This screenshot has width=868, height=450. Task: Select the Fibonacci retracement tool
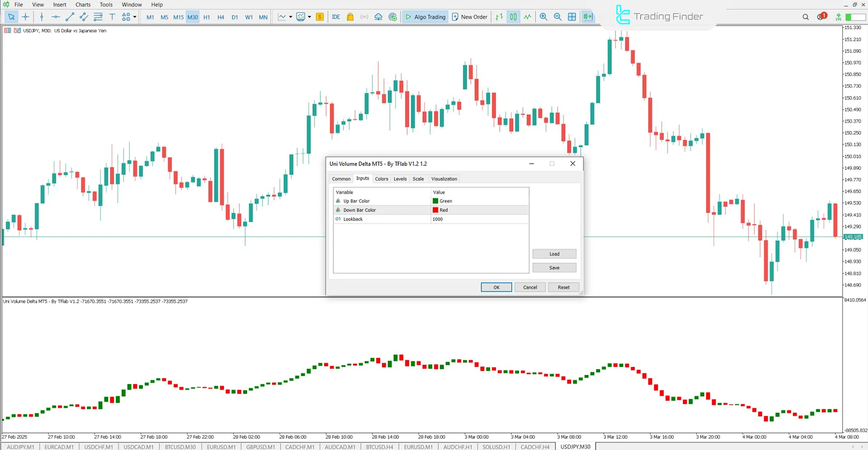point(98,17)
